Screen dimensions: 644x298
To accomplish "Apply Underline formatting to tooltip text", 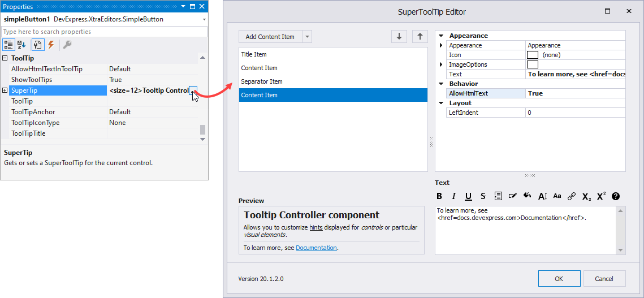I will click(469, 196).
